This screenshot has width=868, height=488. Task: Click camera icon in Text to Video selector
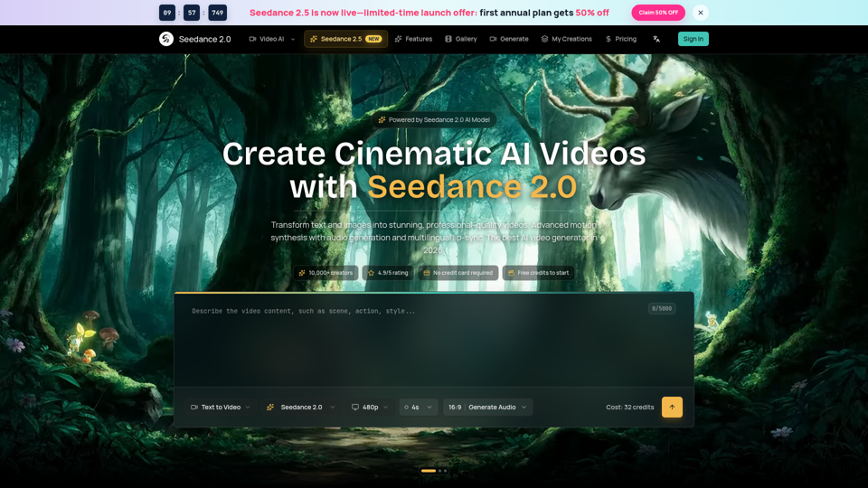click(x=194, y=408)
